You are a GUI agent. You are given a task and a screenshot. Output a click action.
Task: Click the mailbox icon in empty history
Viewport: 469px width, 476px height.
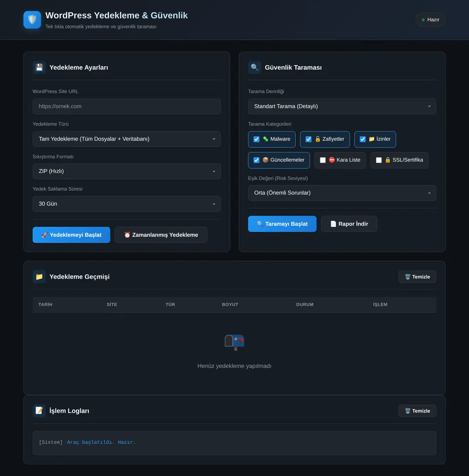[x=234, y=342]
